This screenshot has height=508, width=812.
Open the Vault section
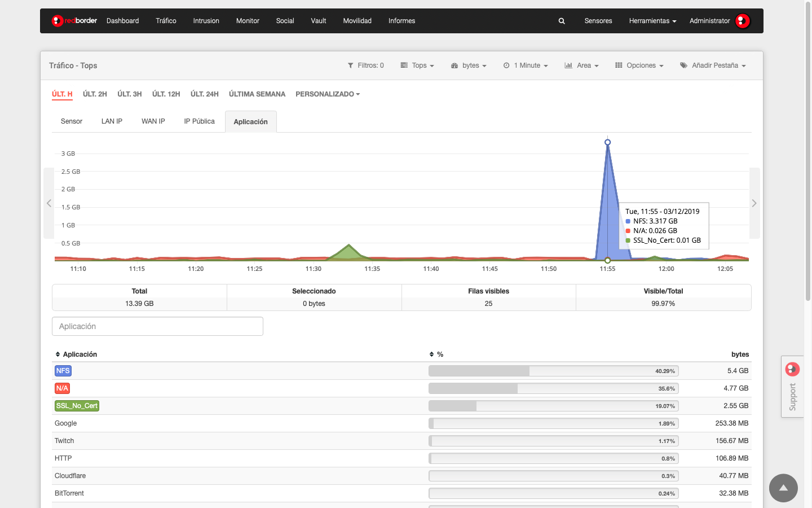point(319,21)
